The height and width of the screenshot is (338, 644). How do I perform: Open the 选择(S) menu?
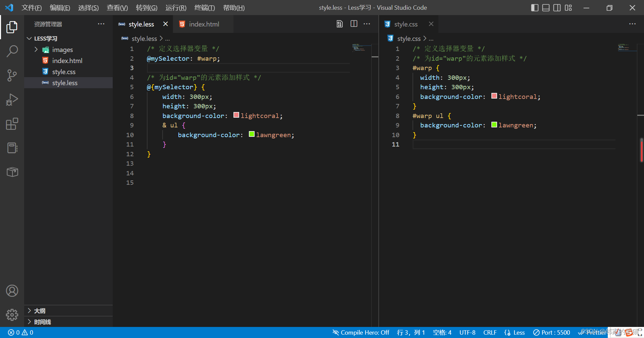point(88,8)
